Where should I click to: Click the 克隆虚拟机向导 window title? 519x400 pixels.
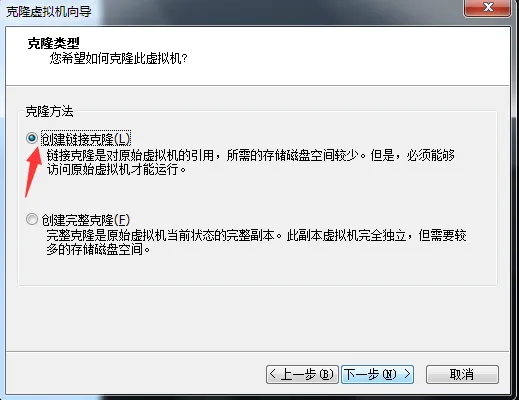click(49, 12)
